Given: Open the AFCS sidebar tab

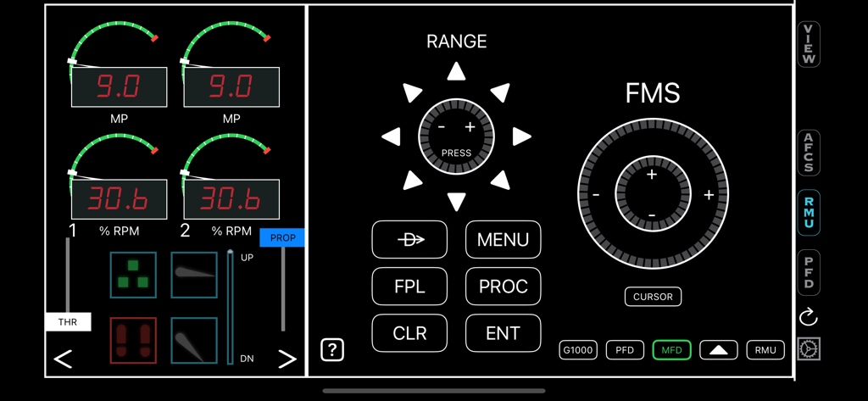Looking at the screenshot, I should (809, 153).
